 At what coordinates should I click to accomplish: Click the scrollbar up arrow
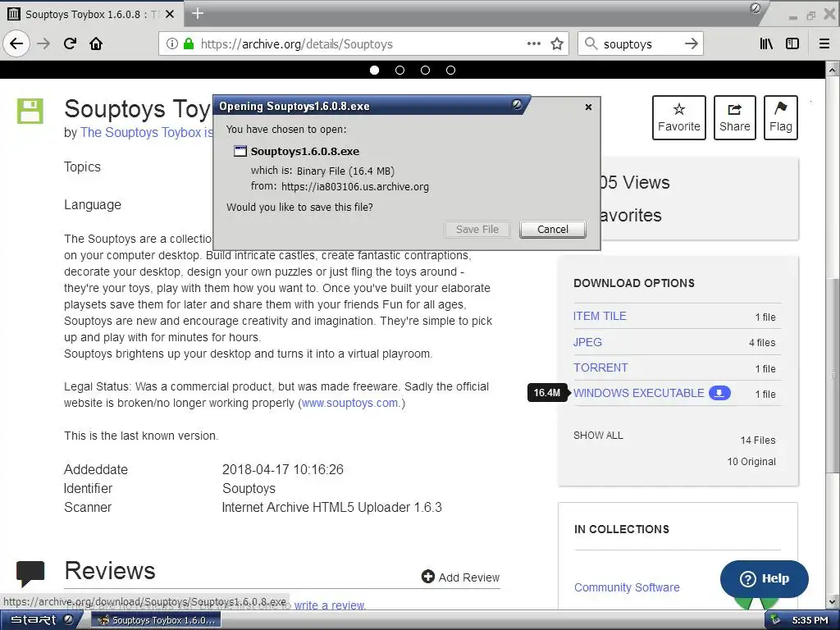(832, 71)
